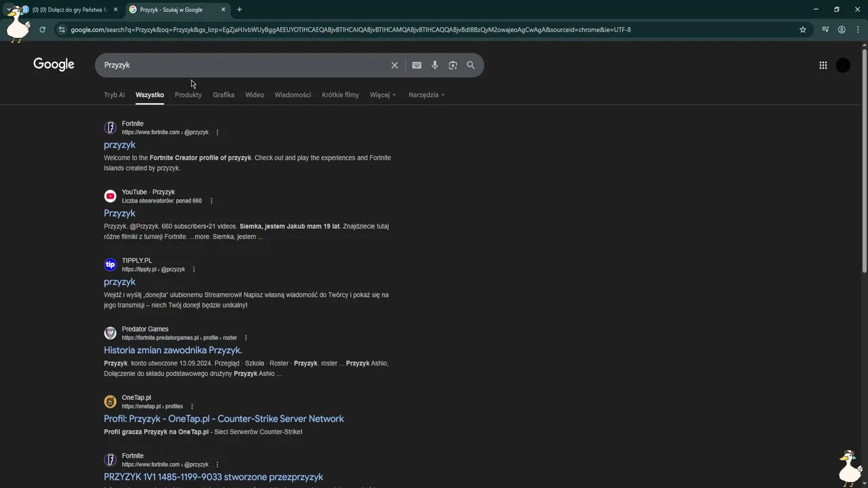The height and width of the screenshot is (488, 868).
Task: Switch to 'Wiadomości' news tab
Action: [293, 95]
